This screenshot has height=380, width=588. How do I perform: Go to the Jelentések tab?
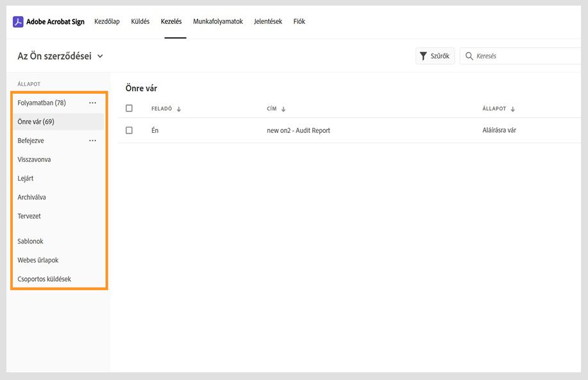tap(267, 22)
